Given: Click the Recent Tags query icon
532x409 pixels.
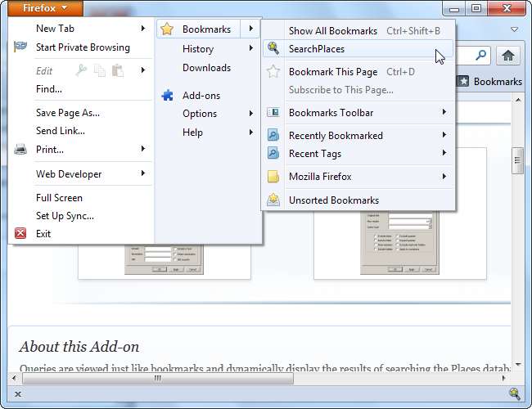Looking at the screenshot, I should pyautogui.click(x=273, y=153).
